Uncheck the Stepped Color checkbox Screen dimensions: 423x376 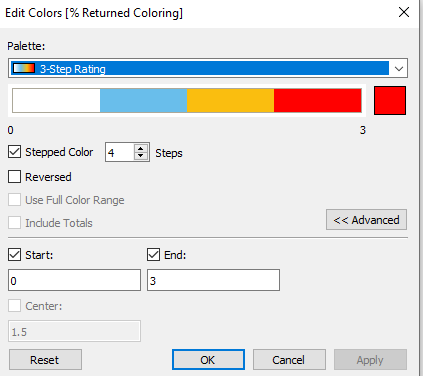(x=15, y=152)
